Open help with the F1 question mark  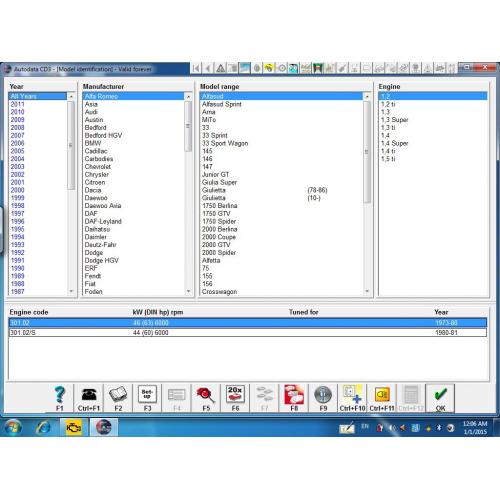point(59,398)
